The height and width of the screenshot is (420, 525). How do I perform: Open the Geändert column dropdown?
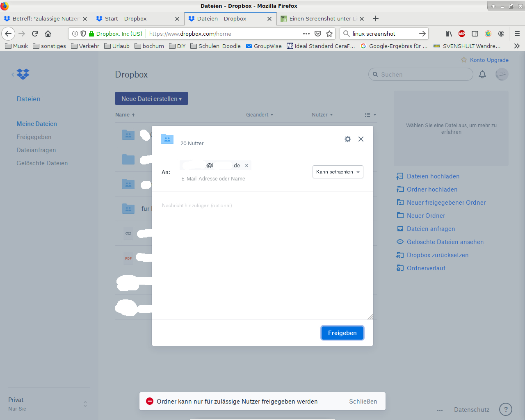coord(260,115)
